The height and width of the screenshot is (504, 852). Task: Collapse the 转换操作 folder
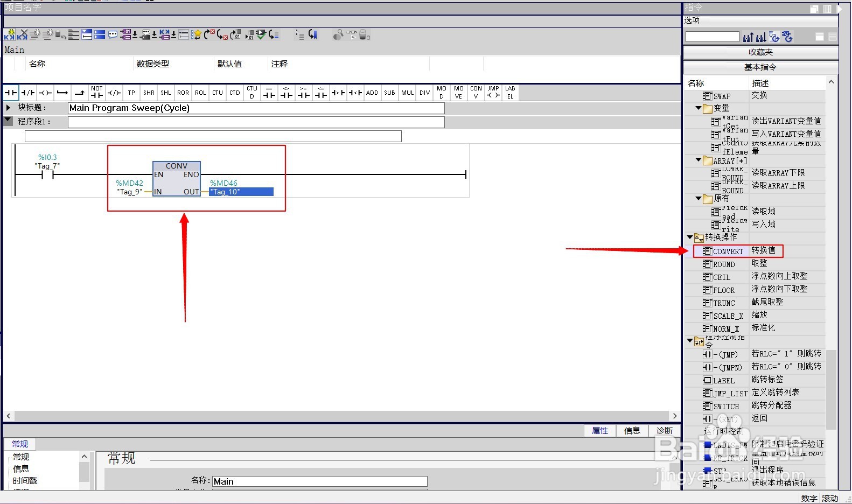click(690, 237)
